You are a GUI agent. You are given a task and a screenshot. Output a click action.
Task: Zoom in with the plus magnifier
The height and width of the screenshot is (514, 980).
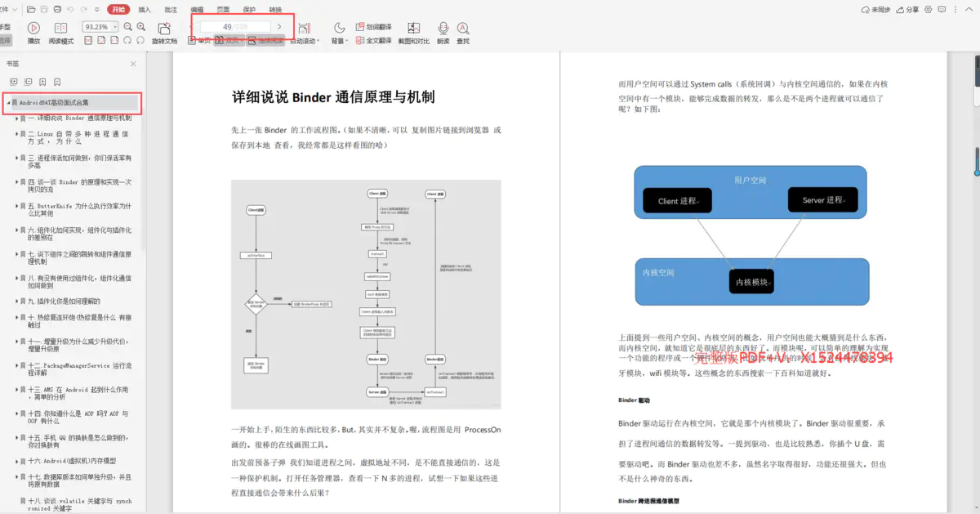pos(141,27)
